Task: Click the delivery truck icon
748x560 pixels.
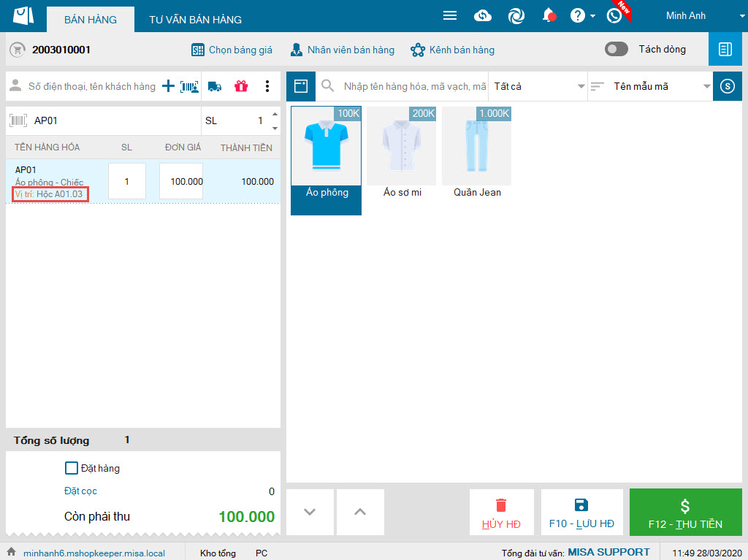Action: [215, 87]
